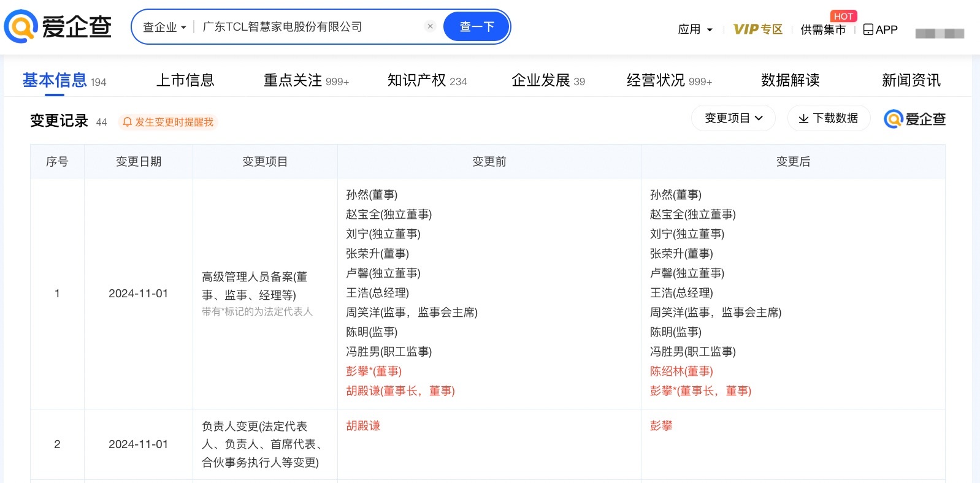Click the 查一下 search button
The image size is (980, 483).
pyautogui.click(x=477, y=27)
